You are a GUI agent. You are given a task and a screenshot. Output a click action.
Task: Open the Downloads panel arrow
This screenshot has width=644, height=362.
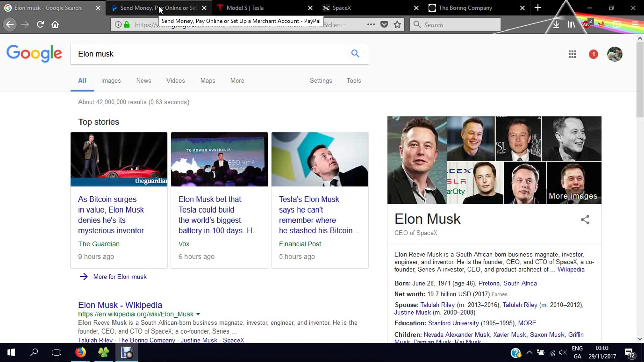point(556,24)
